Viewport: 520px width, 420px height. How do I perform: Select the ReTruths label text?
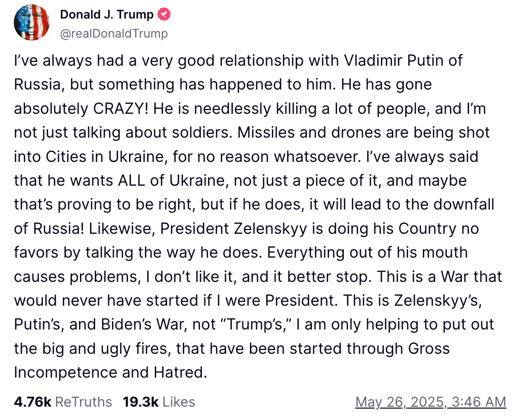(84, 402)
